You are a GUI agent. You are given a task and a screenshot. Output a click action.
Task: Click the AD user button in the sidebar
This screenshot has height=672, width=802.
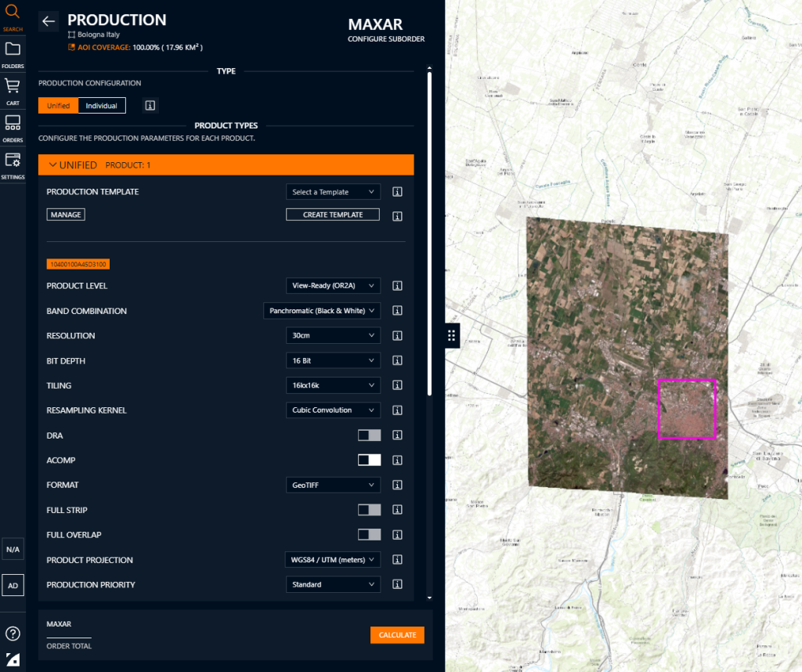(13, 586)
